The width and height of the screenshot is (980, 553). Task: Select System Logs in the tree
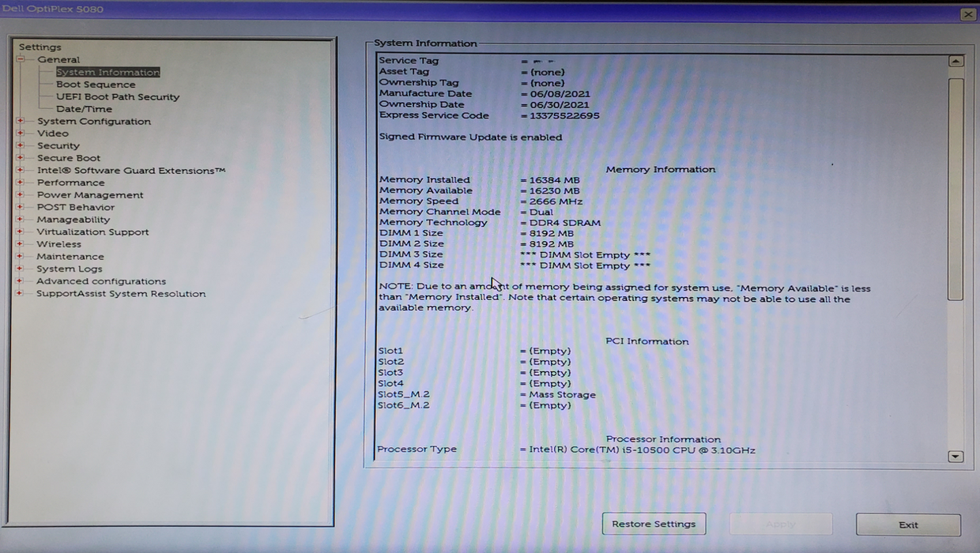click(x=69, y=269)
